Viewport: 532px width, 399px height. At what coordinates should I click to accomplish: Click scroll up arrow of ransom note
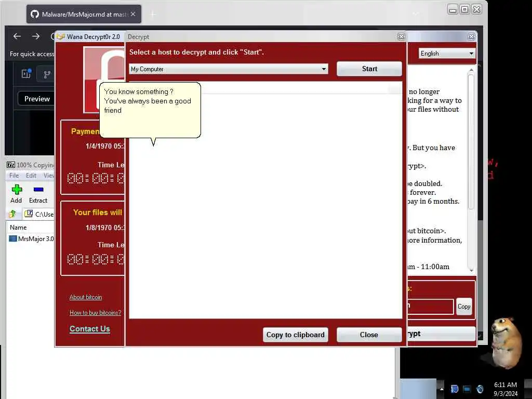pyautogui.click(x=471, y=70)
